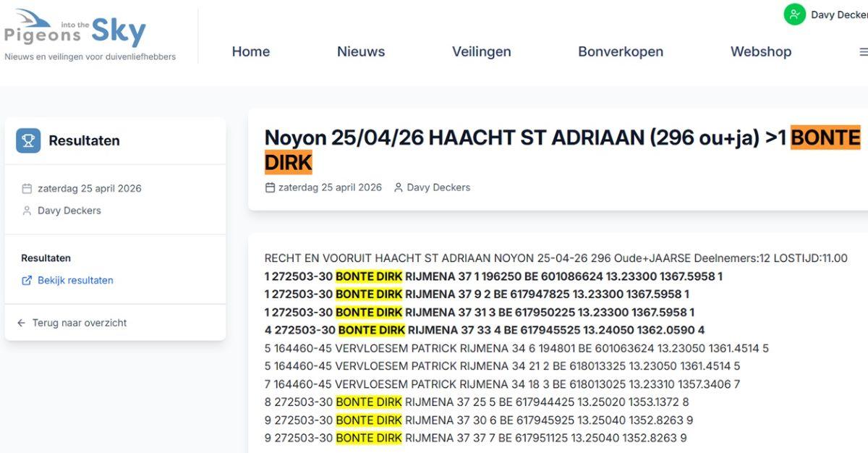Screen dimensions: 868x453
Task: Click the author name under the article title
Action: (x=438, y=187)
